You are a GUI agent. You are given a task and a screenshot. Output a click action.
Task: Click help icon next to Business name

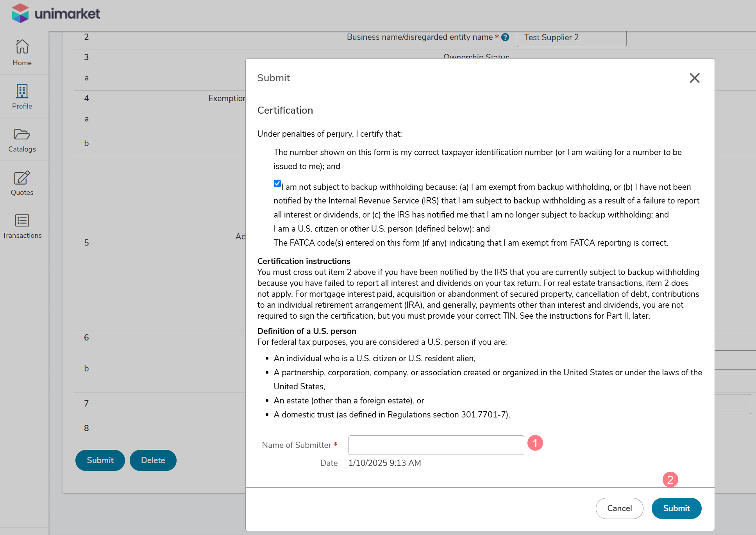click(x=505, y=37)
